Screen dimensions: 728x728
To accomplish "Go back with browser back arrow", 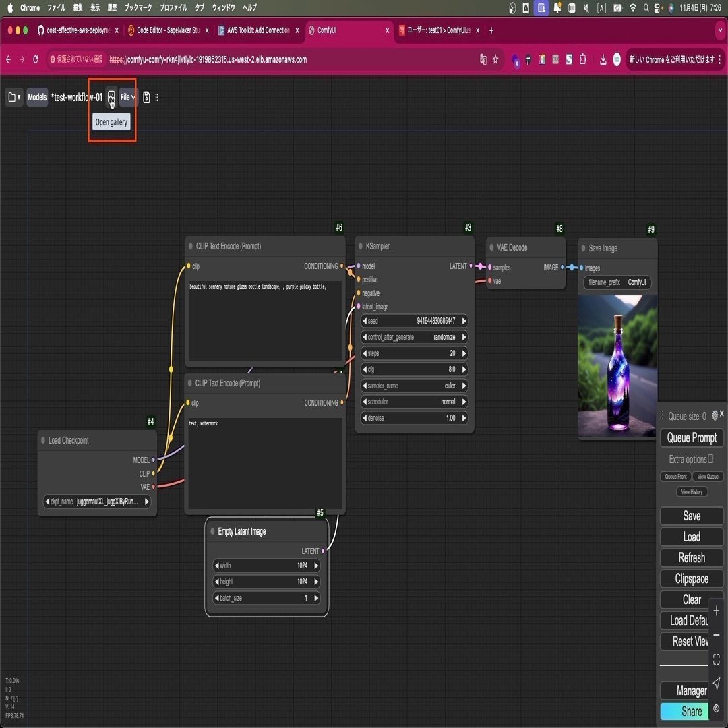I will 8,59.
